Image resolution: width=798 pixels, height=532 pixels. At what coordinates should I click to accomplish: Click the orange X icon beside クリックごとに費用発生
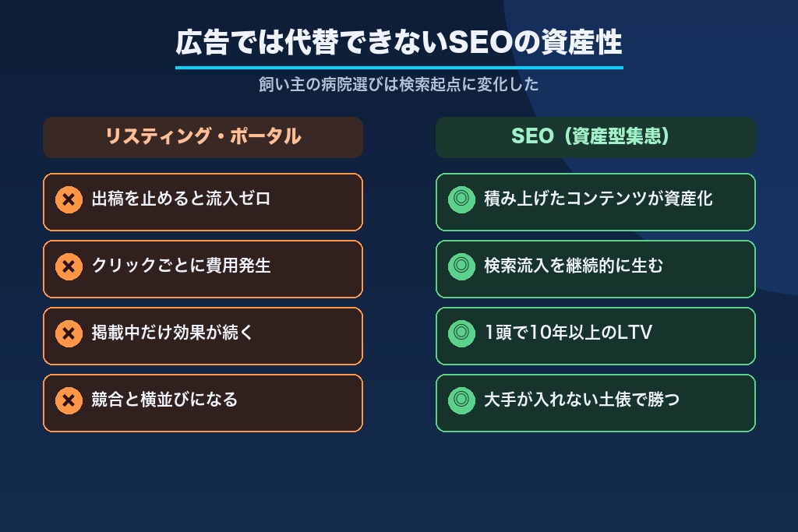[x=69, y=266]
